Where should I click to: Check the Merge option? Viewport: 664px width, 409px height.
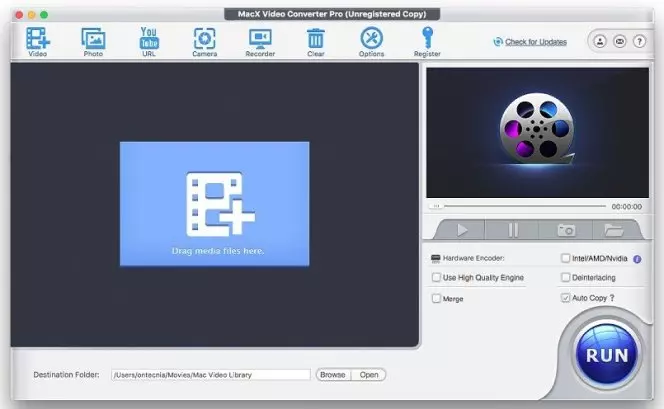click(436, 298)
